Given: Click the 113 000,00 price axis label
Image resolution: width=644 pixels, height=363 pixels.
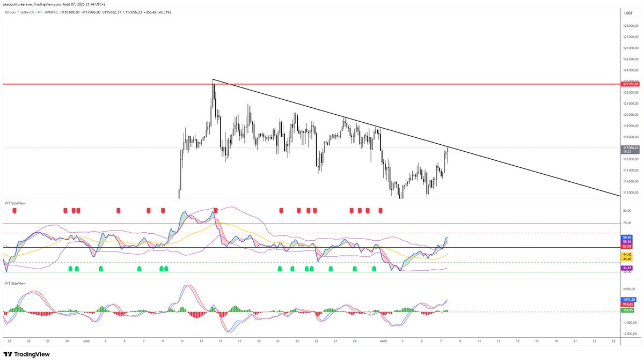Looking at the screenshot, I should pos(630,192).
